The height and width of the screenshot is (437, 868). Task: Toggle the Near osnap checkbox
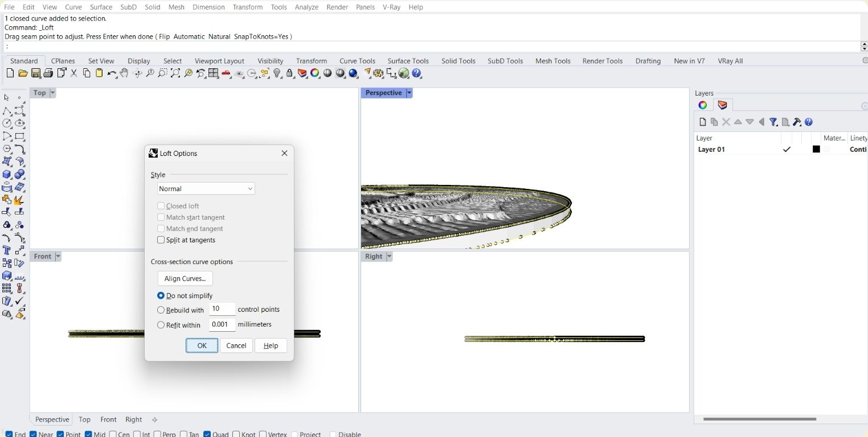pyautogui.click(x=33, y=434)
